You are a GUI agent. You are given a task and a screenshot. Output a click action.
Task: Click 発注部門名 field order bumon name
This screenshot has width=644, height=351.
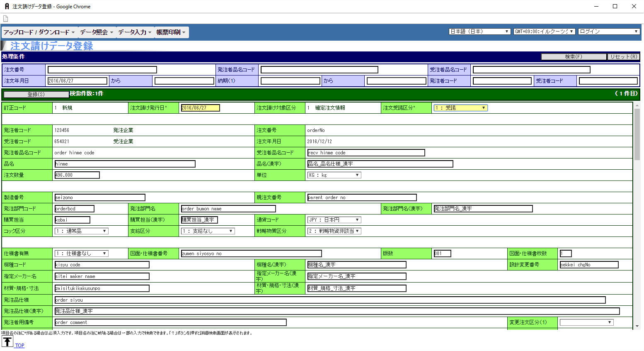(228, 209)
